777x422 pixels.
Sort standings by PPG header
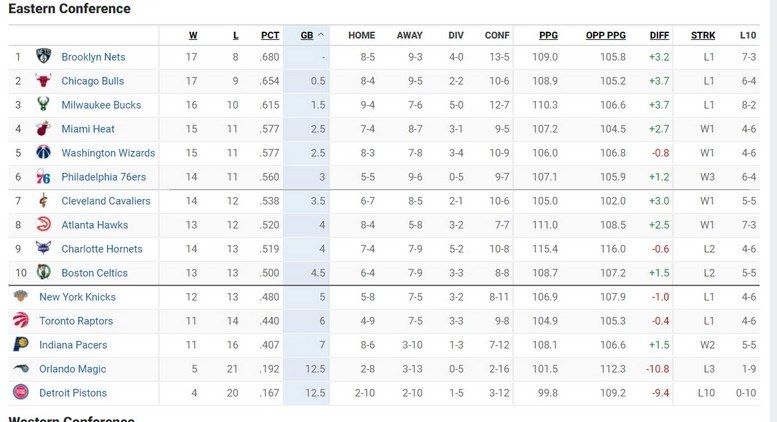(x=548, y=35)
